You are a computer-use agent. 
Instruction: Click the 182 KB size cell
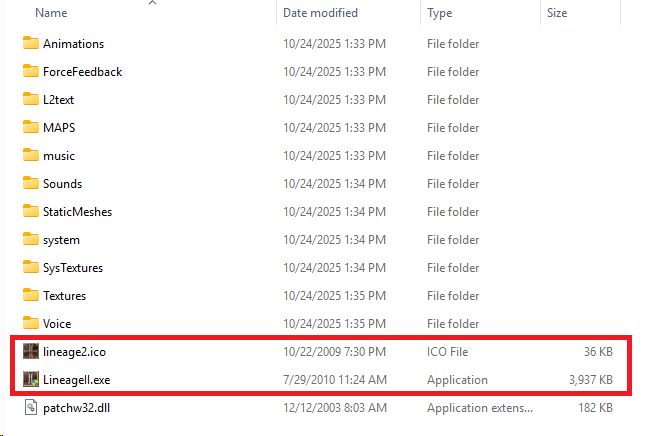tap(595, 408)
